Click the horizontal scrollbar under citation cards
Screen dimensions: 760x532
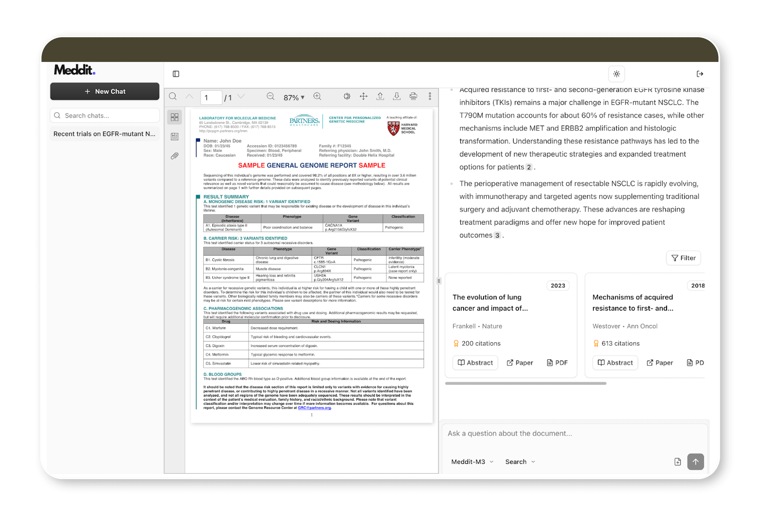click(525, 383)
